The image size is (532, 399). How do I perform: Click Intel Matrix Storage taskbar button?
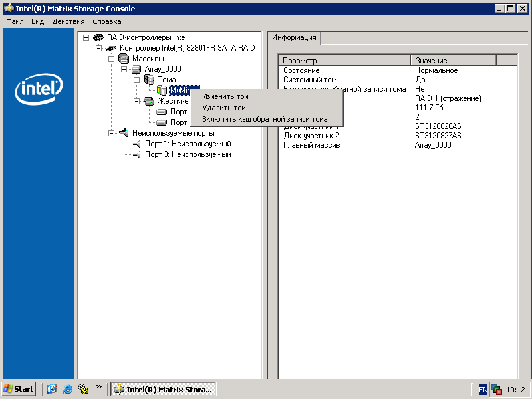click(x=164, y=389)
